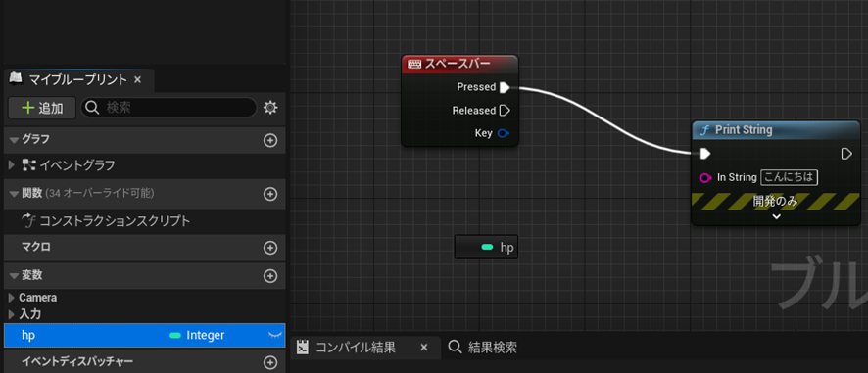Add new graph with plus icon
Screen dimensions: 868x373
click(x=270, y=141)
